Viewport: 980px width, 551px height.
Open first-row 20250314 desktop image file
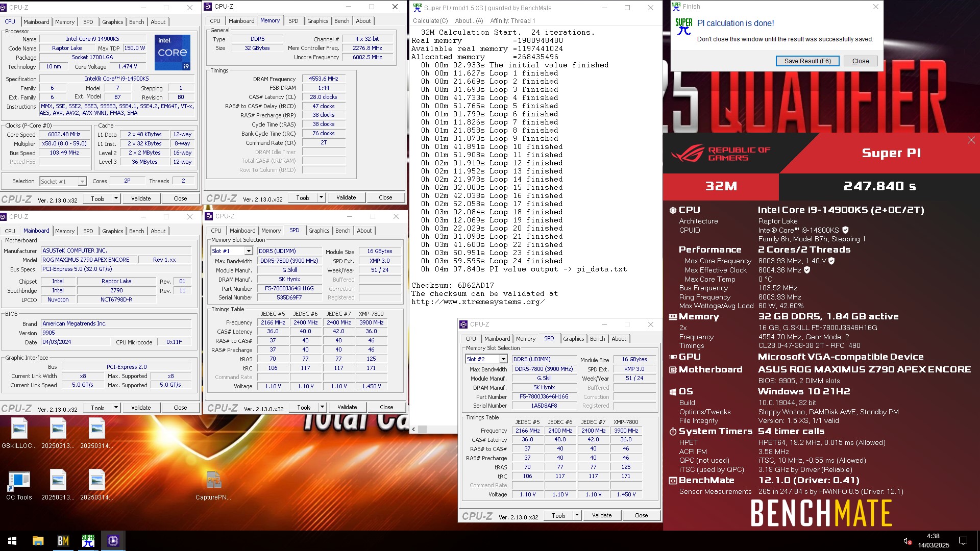(x=96, y=434)
